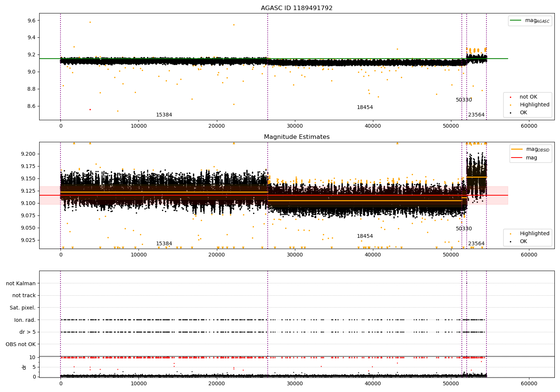The image size is (560, 392).
Task: Click the 9.125 tick in Magnitude Estimates
Action: [x=28, y=191]
